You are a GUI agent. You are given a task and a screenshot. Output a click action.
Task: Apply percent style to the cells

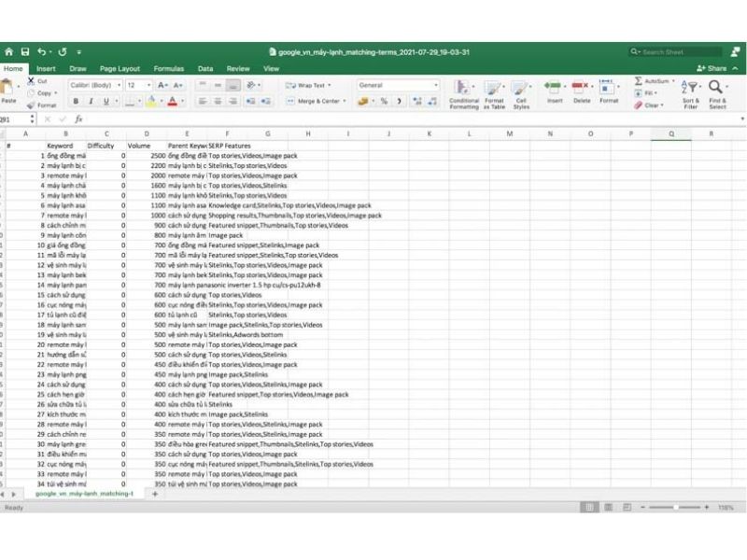384,101
